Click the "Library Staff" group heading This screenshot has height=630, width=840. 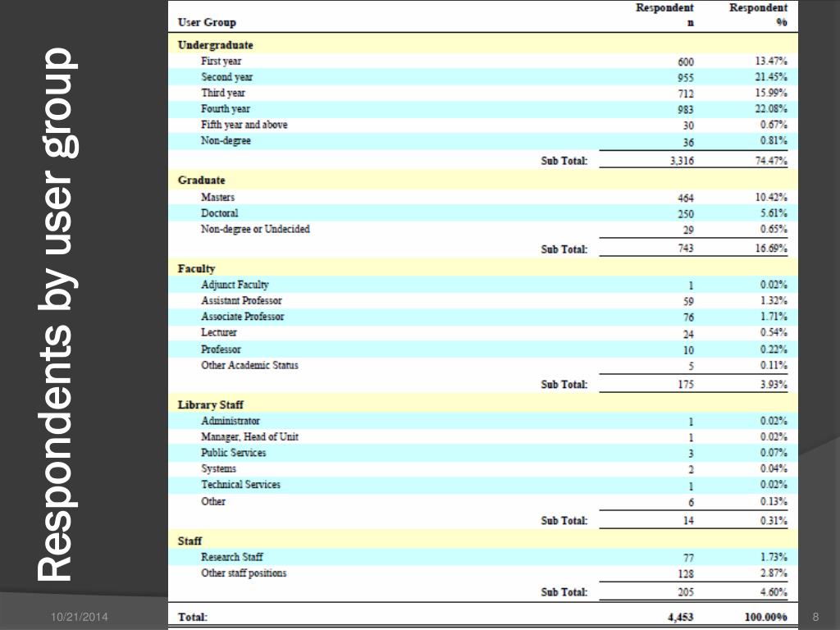point(211,404)
